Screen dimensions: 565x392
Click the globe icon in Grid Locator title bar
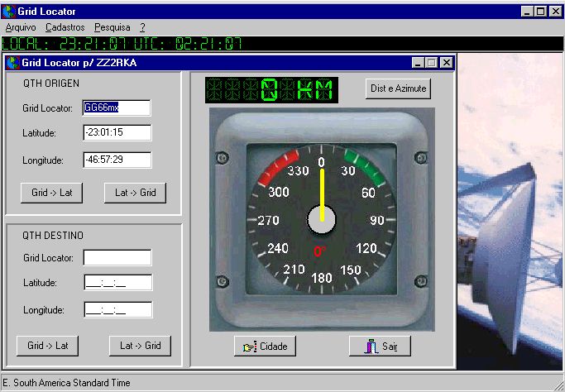[x=8, y=12]
